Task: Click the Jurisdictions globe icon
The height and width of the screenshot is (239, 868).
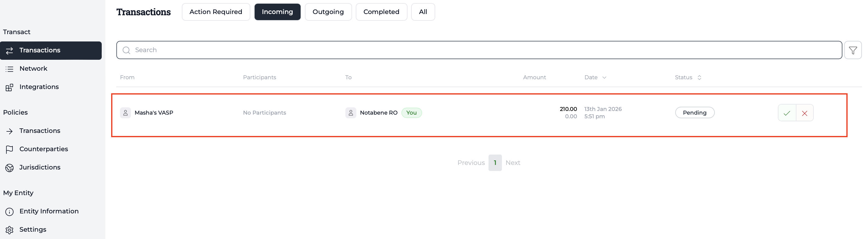Action: tap(9, 168)
